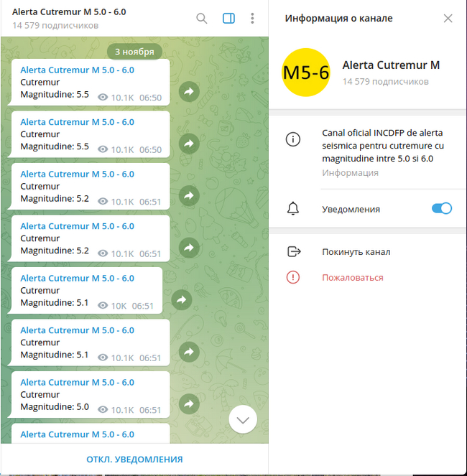
Task: Open the channel search magnifier icon
Action: (201, 19)
